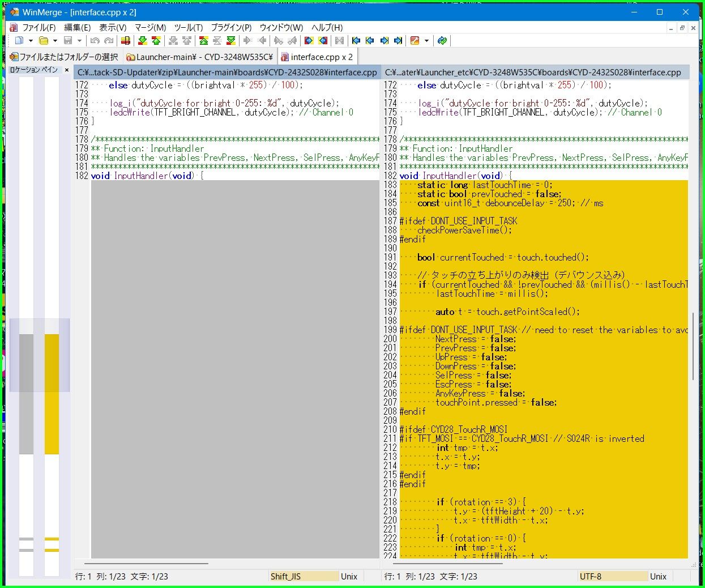Refresh the comparison with the toolbar icon
Image resolution: width=705 pixels, height=588 pixels.
[x=442, y=41]
